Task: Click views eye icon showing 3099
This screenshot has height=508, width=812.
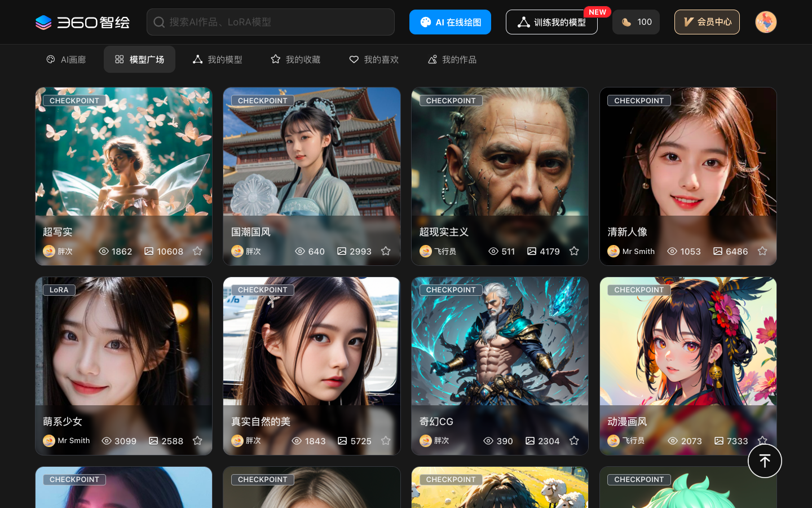Action: point(107,441)
